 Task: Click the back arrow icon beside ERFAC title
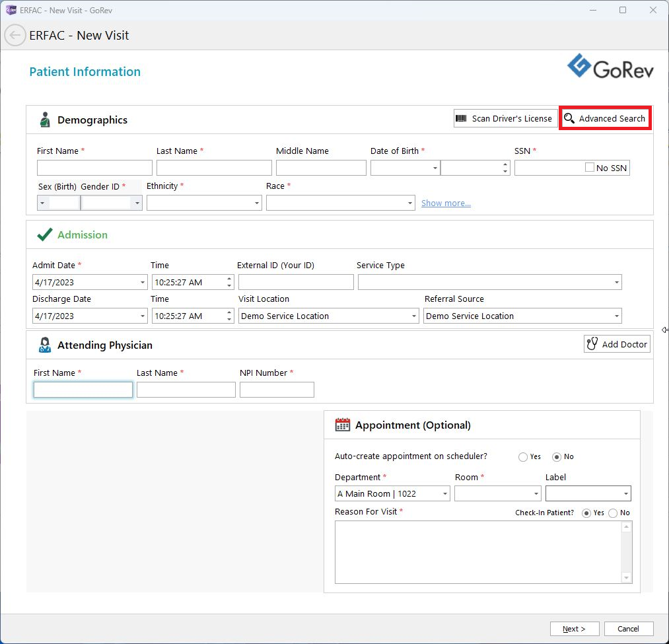(15, 36)
